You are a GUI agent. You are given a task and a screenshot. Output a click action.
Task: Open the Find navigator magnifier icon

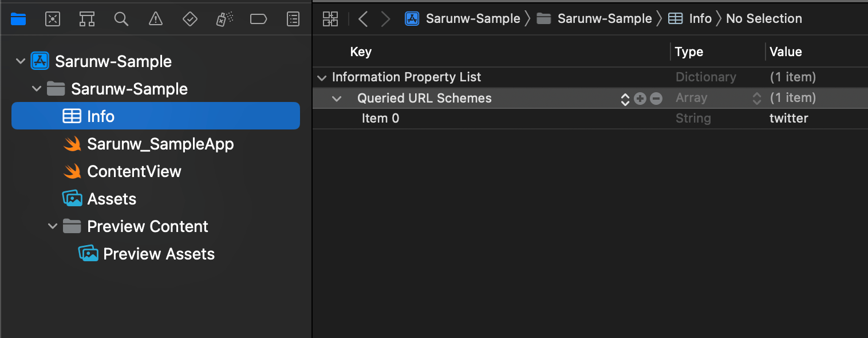pyautogui.click(x=121, y=19)
